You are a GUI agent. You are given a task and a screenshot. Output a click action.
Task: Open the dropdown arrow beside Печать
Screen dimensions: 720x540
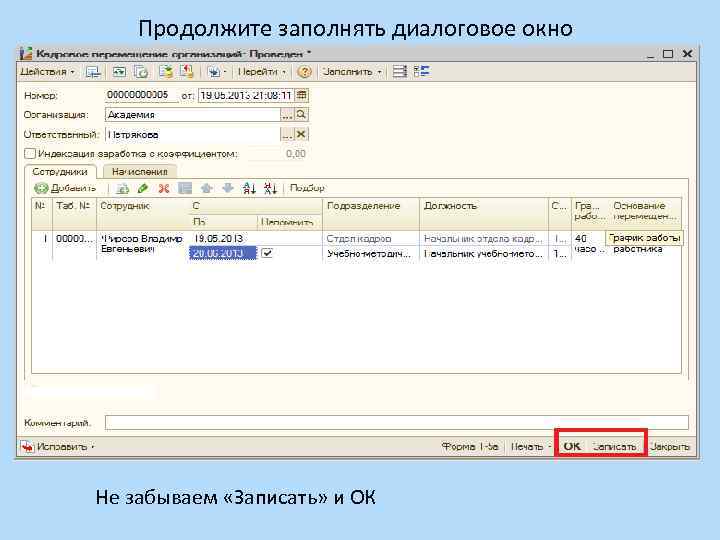pyautogui.click(x=550, y=447)
